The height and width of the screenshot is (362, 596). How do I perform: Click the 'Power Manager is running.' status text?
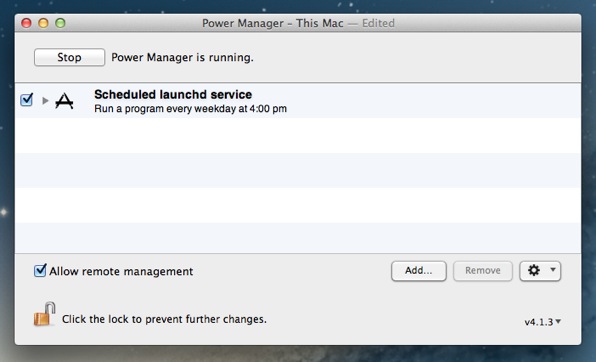click(x=182, y=57)
